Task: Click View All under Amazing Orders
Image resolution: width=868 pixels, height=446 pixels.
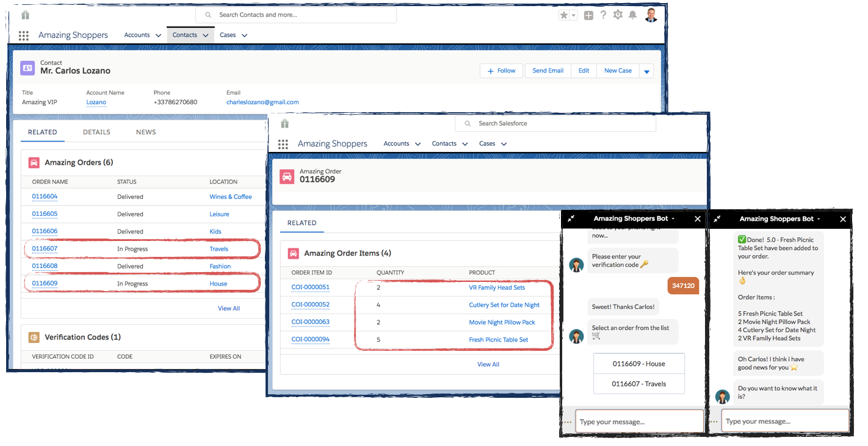Action: click(x=229, y=309)
